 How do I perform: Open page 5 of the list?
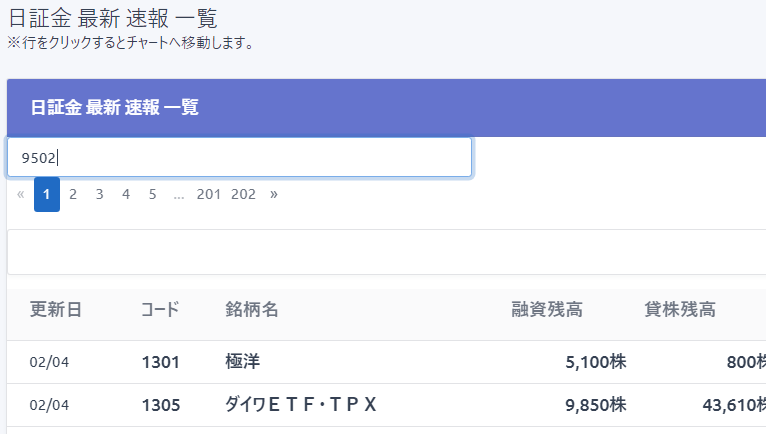click(x=152, y=194)
